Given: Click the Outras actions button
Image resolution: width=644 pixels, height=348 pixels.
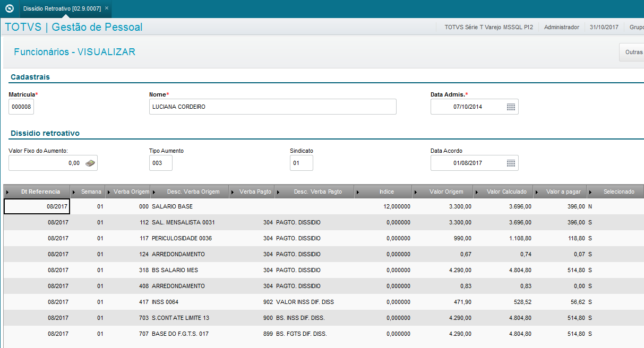Looking at the screenshot, I should [632, 52].
